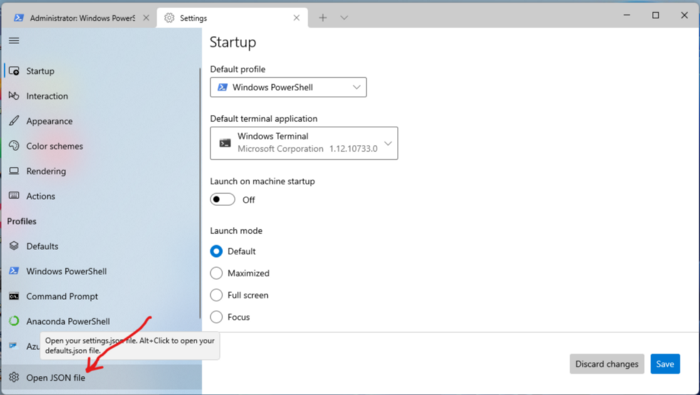Screen dimensions: 700x395
Task: Go to the Appearance settings page
Action: click(x=101, y=121)
